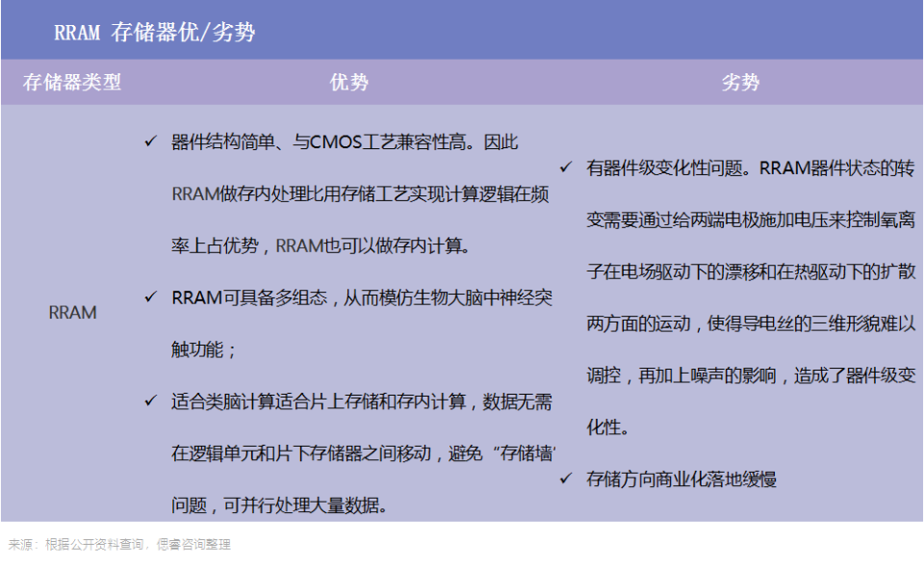Toggle the second disadvantage checkmark
Image resolution: width=924 pixels, height=567 pixels.
[x=564, y=476]
